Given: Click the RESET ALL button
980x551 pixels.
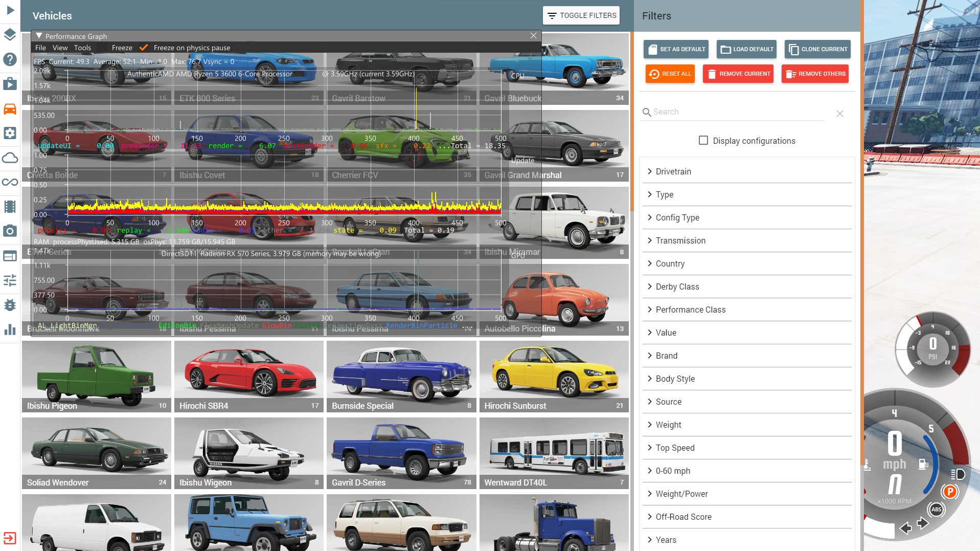Looking at the screenshot, I should (670, 74).
